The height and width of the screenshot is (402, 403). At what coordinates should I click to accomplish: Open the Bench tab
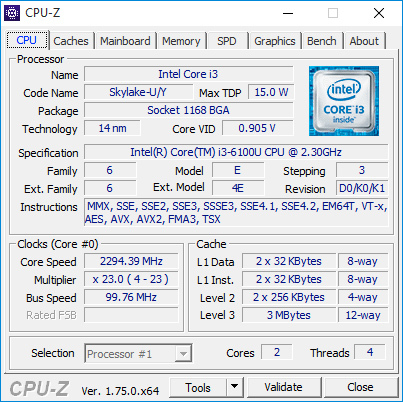pos(322,41)
